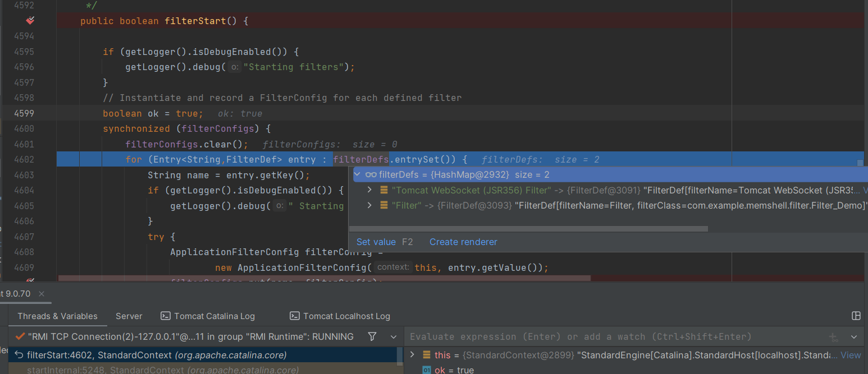Open the Threads & Variables tab
Image resolution: width=868 pixels, height=374 pixels.
coord(57,316)
